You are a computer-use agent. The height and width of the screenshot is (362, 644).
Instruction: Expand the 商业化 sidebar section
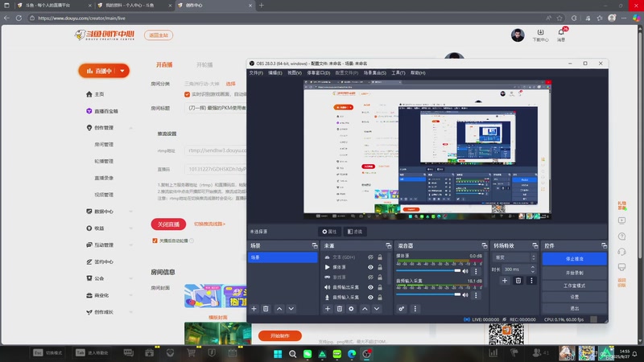pyautogui.click(x=131, y=295)
